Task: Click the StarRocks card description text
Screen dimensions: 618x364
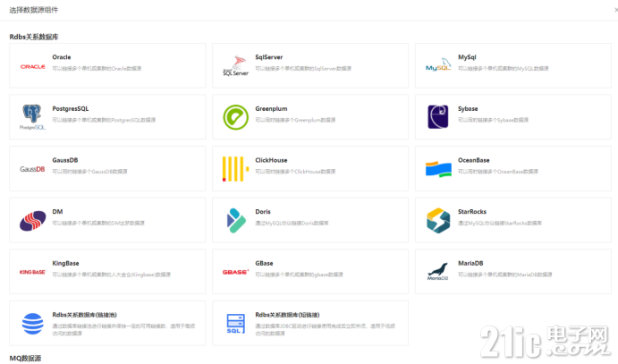Action: [500, 224]
